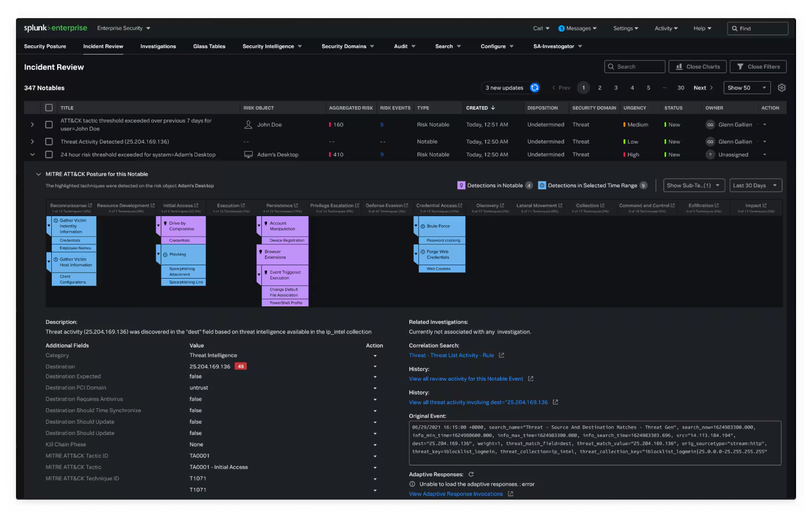The height and width of the screenshot is (522, 812).
Task: Collapse the MITRE ATT&CK Posture section
Action: (38, 174)
